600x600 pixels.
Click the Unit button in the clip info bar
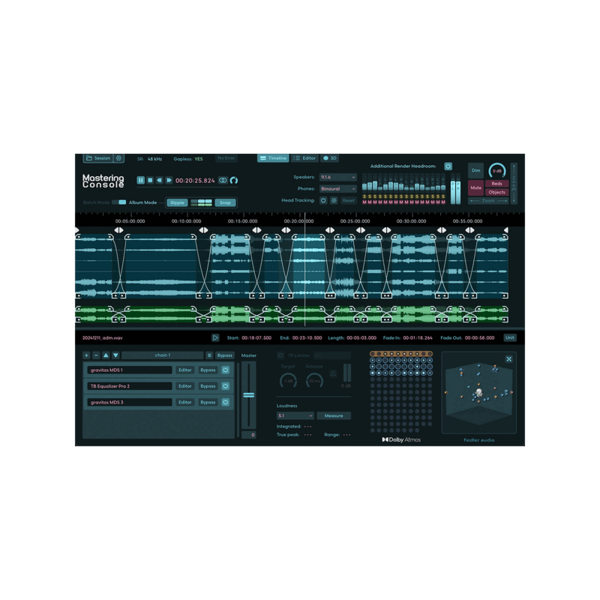510,338
